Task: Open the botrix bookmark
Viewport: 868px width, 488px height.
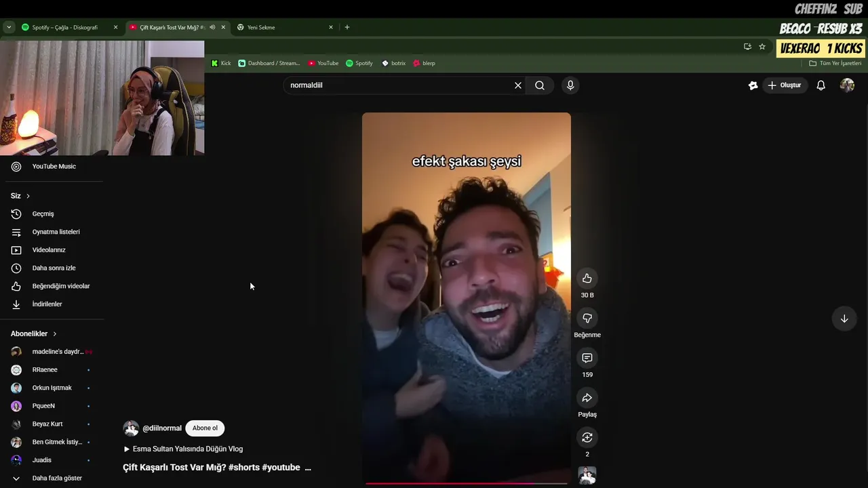Action: tap(393, 63)
